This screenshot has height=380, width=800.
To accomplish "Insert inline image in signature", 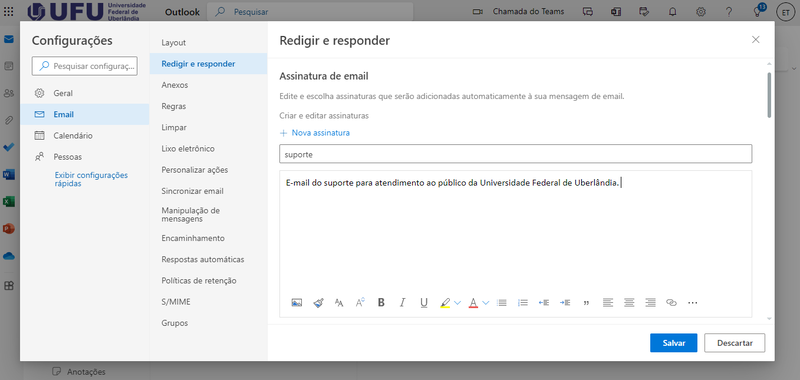I will pyautogui.click(x=297, y=302).
